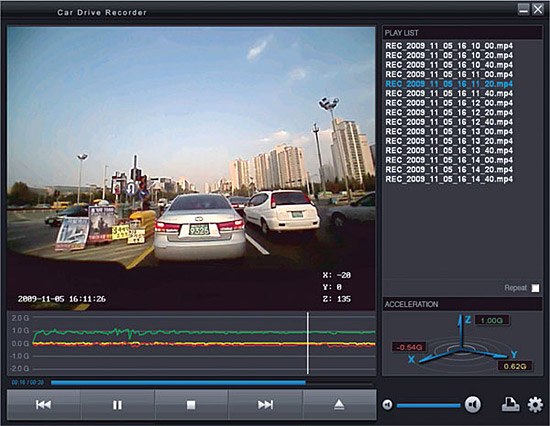Viewport: 550px width, 426px height.
Task: Select highlighted REC_2009_11_05_16_11_20.mp4 entry
Action: (x=449, y=84)
